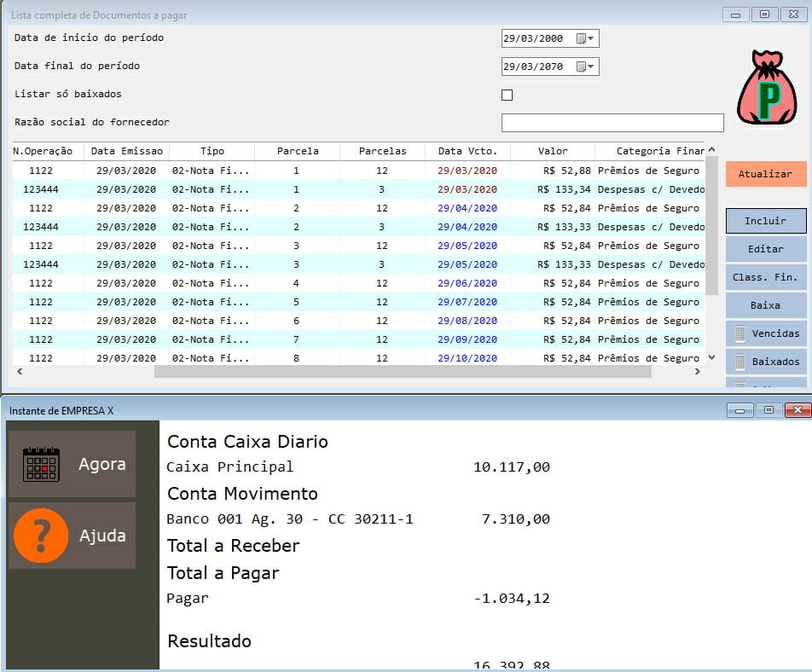This screenshot has height=672, width=812.
Task: Click the horizontal scrollbar thumb of the table
Action: (403, 371)
